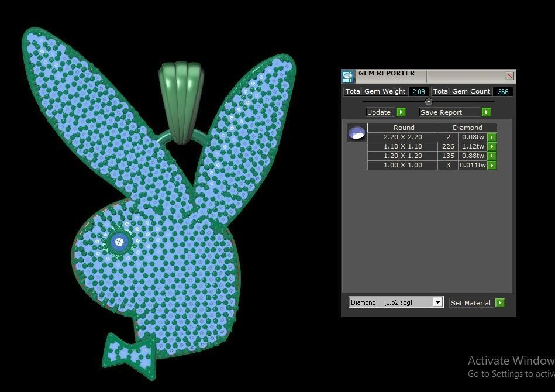Click the green arrow next to Update

coord(401,112)
